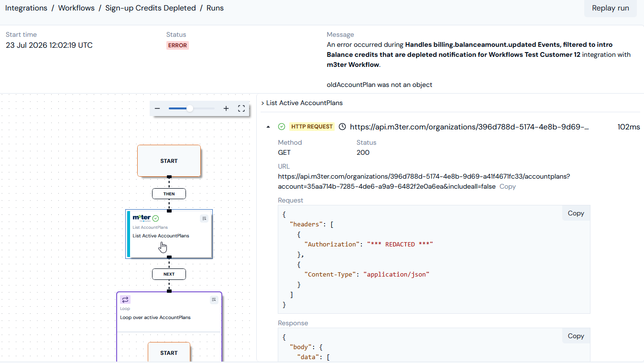Copy the request URL via Copy link
Screen dimensions: 644x363
507,187
